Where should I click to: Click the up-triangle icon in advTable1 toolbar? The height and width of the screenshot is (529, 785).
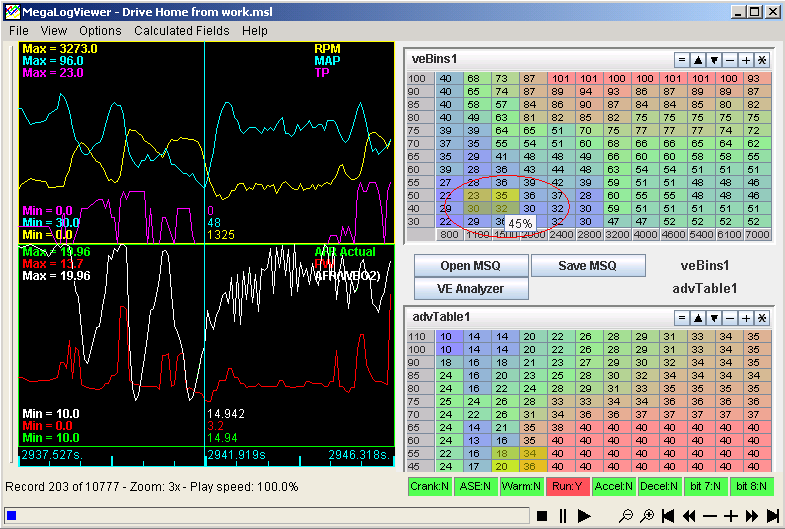click(x=697, y=318)
